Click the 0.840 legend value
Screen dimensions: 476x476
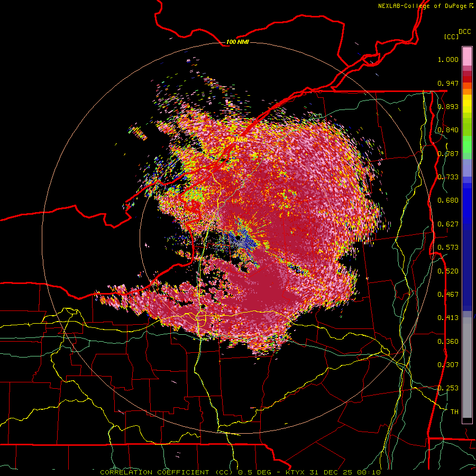tap(448, 130)
